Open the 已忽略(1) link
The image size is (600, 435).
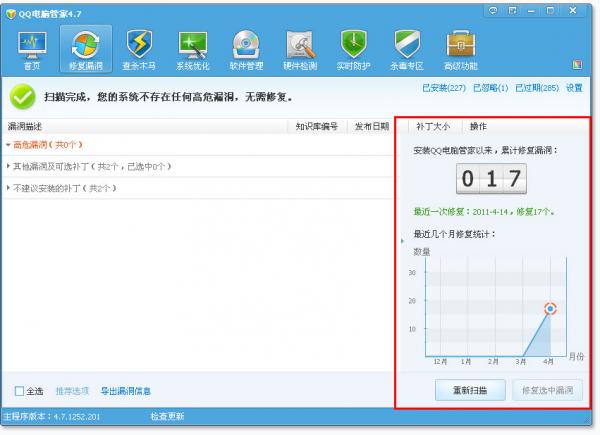pos(491,88)
